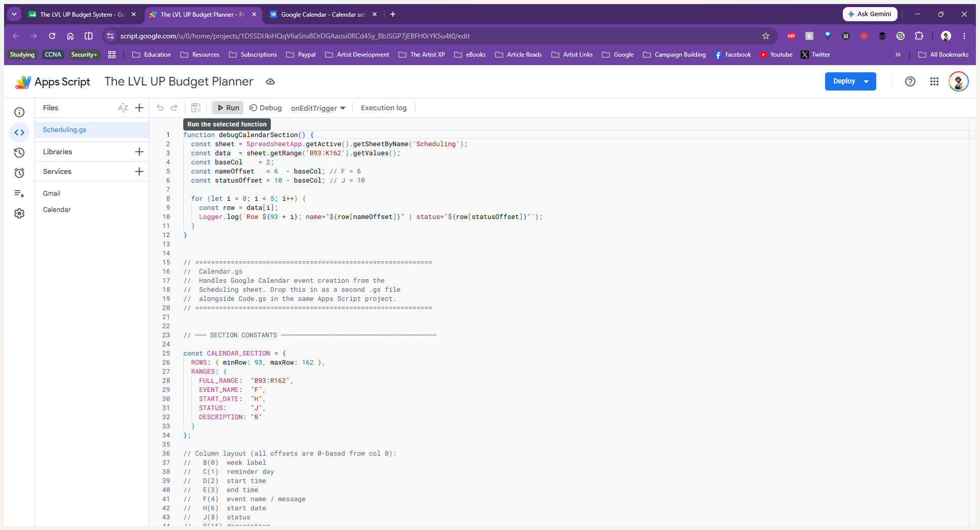Open the Studying tab group

[22, 55]
